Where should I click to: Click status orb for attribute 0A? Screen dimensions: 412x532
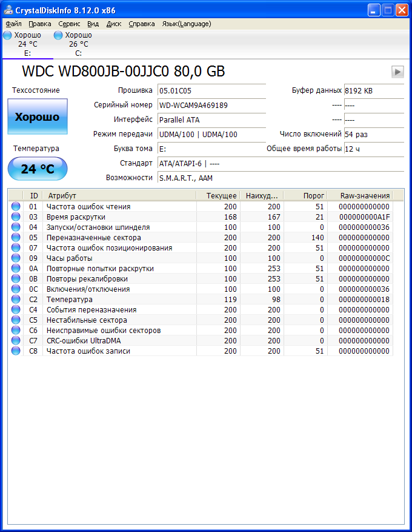[16, 268]
